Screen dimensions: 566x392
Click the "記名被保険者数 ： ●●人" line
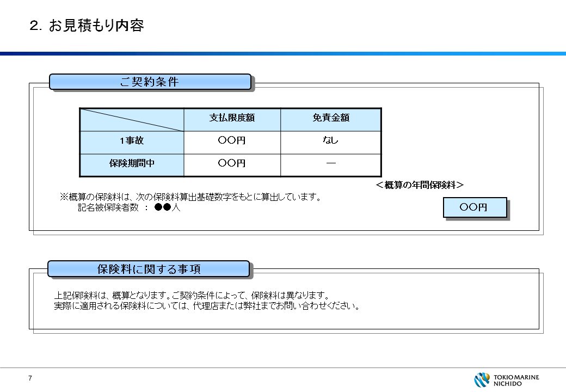[129, 207]
